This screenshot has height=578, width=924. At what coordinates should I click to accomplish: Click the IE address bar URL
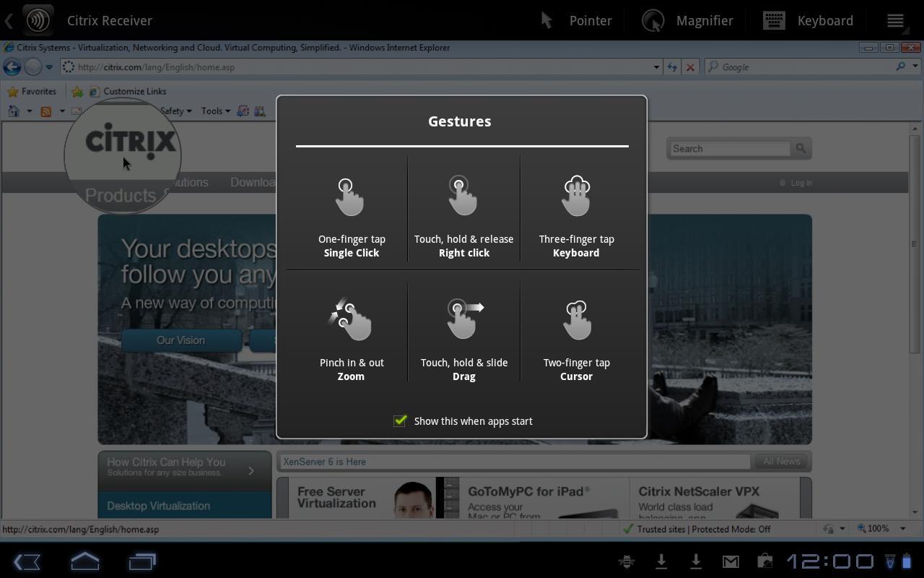coord(156,67)
